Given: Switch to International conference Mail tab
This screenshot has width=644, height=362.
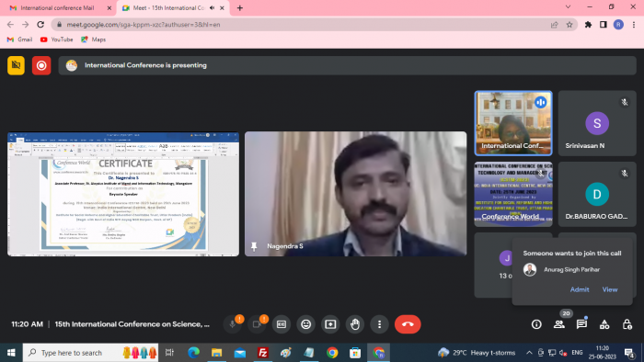Looking at the screenshot, I should tap(57, 7).
